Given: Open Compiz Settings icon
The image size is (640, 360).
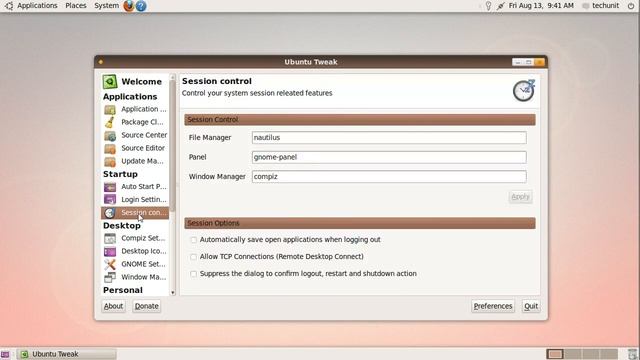Looking at the screenshot, I should click(110, 238).
